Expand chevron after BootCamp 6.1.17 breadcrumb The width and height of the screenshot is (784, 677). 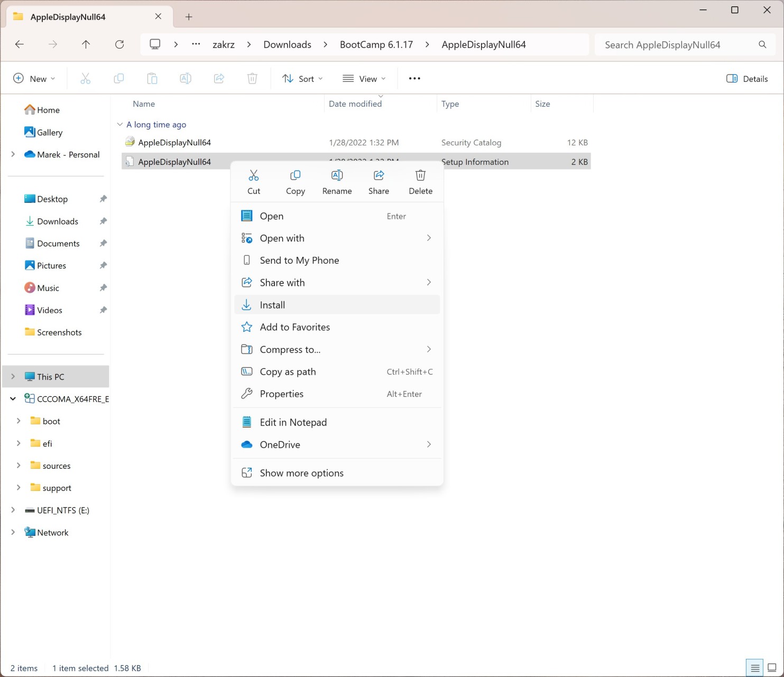click(427, 45)
